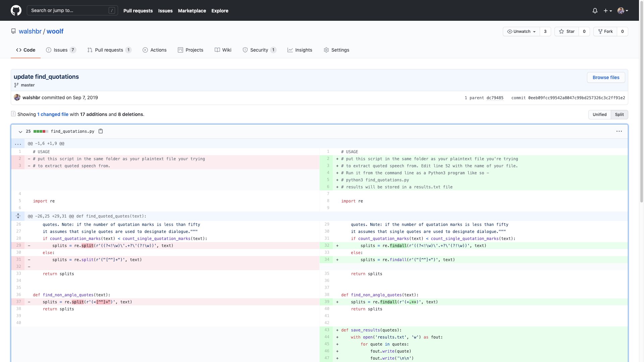Open parent commit dc79485 link
The width and height of the screenshot is (644, 362).
point(495,98)
